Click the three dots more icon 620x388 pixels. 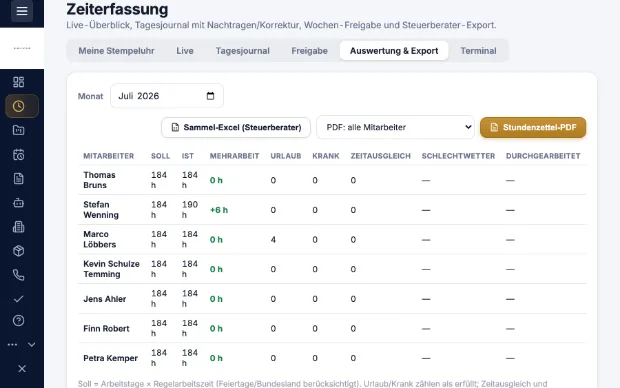[x=12, y=344]
